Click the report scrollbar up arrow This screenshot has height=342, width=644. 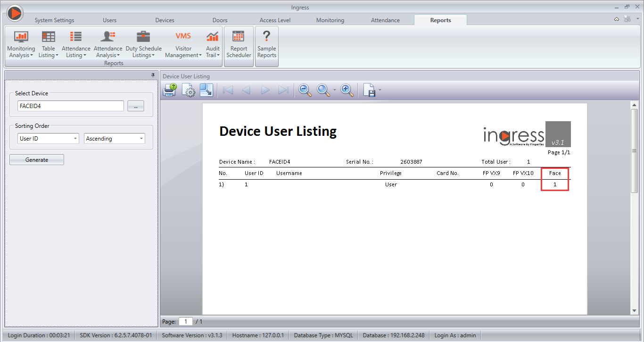634,105
